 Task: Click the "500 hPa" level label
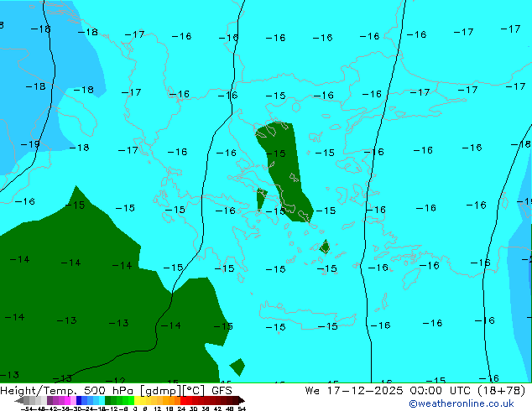[x=109, y=390]
